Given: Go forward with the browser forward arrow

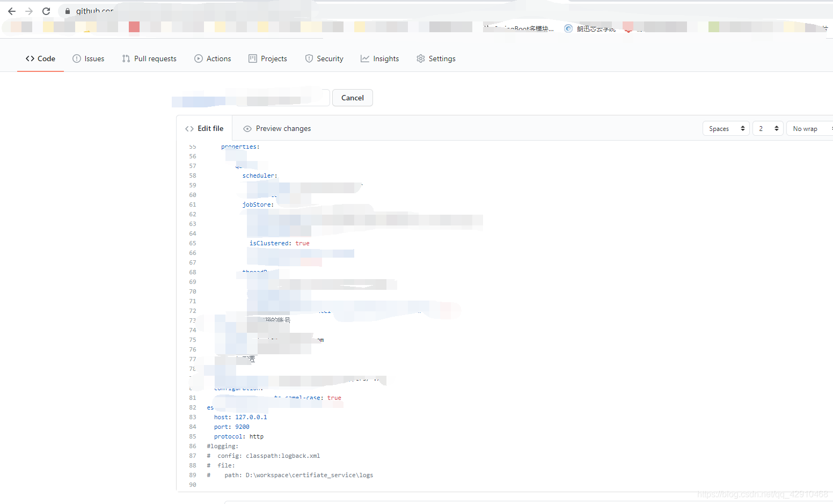Looking at the screenshot, I should [x=29, y=11].
